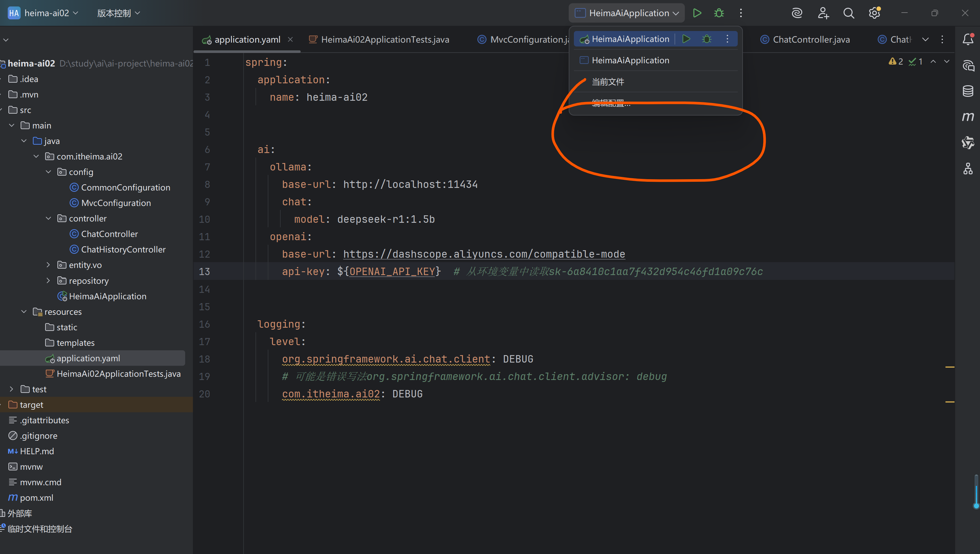
Task: Select 当前文件 in the run configuration popup
Action: (607, 82)
